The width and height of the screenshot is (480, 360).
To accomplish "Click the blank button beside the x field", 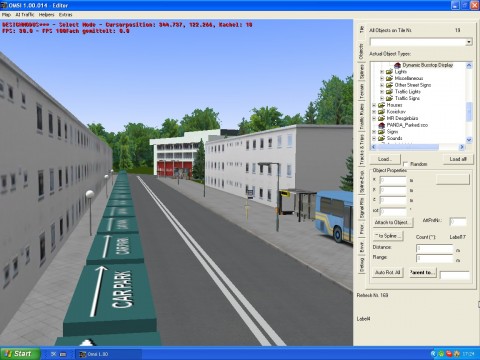I will coord(453,180).
